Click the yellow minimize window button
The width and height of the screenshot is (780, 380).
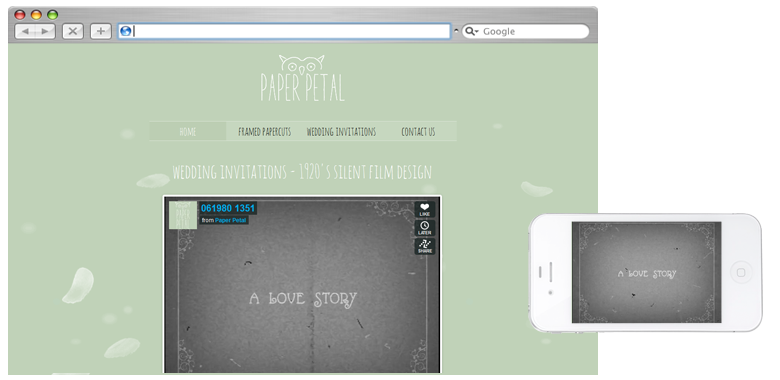coord(36,14)
